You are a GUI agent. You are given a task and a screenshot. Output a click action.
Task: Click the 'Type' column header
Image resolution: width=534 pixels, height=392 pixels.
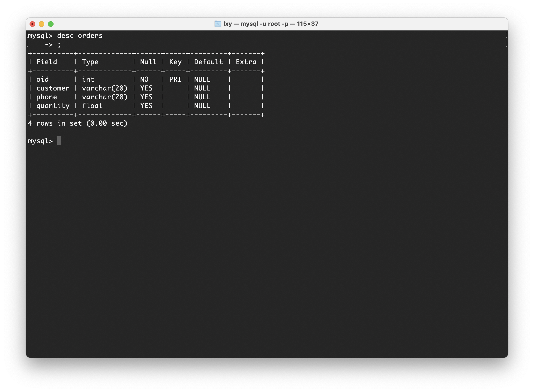coord(90,62)
